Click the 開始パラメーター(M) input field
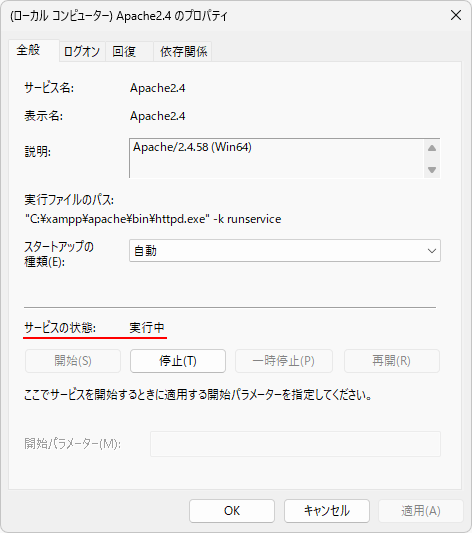The width and height of the screenshot is (472, 533). (295, 444)
